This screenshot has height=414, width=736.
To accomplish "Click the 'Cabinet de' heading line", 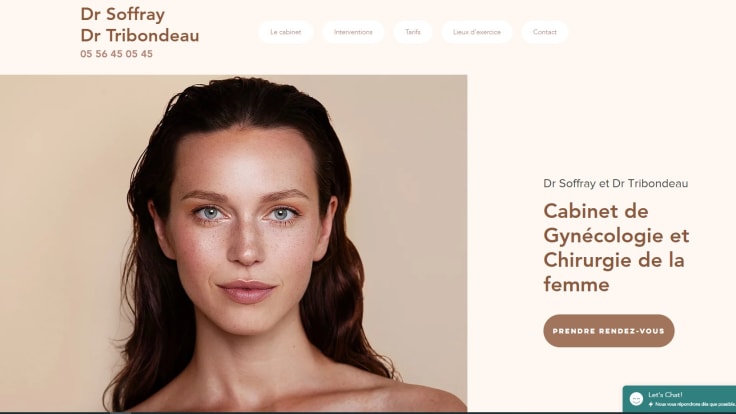I will pyautogui.click(x=596, y=211).
